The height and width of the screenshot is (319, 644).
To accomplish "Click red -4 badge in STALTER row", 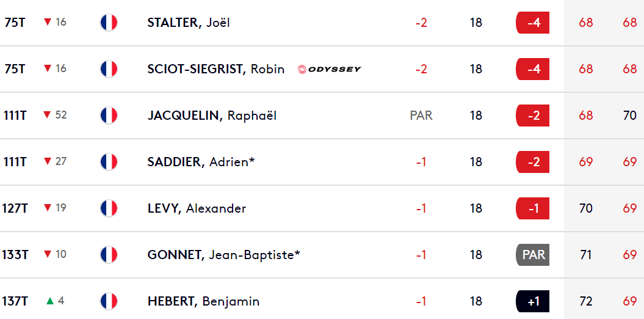I will point(533,23).
